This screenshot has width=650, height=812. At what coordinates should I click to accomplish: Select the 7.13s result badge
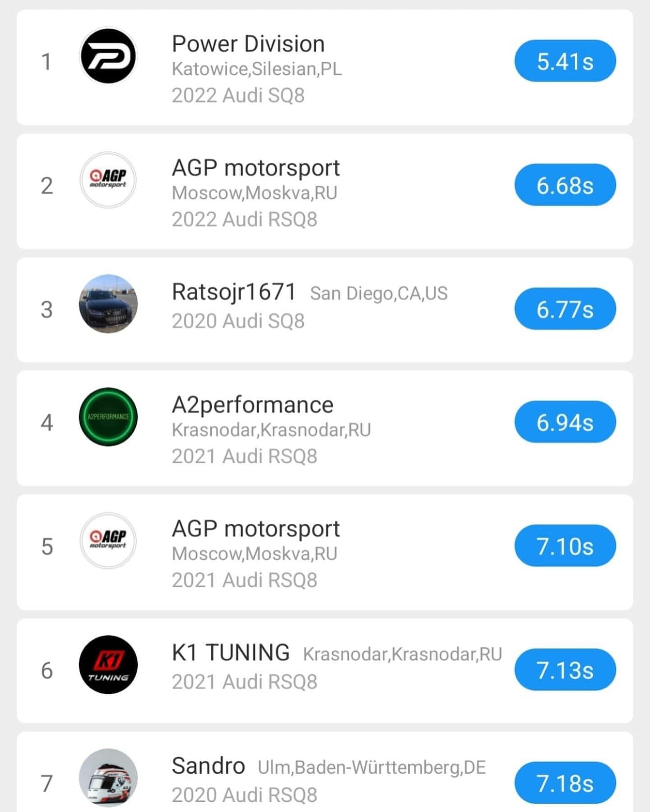[565, 669]
